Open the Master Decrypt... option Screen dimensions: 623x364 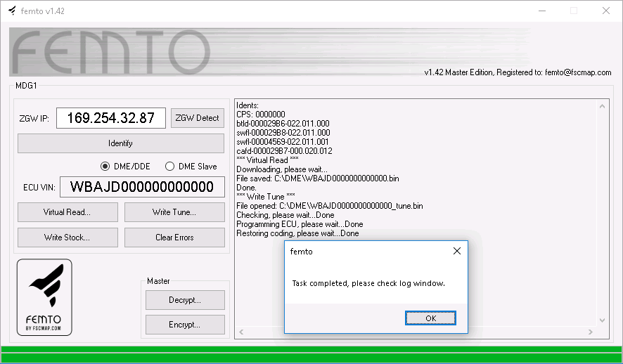(x=185, y=300)
